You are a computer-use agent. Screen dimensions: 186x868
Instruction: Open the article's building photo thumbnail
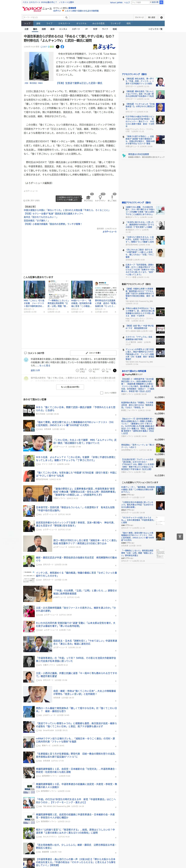click(x=39, y=66)
